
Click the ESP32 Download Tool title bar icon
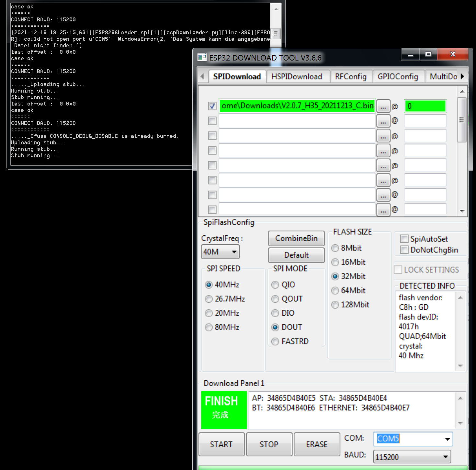202,58
